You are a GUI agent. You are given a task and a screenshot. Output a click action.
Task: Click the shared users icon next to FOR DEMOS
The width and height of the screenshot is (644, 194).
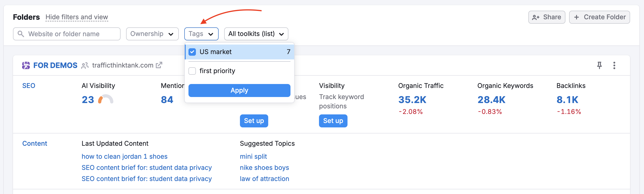point(85,66)
